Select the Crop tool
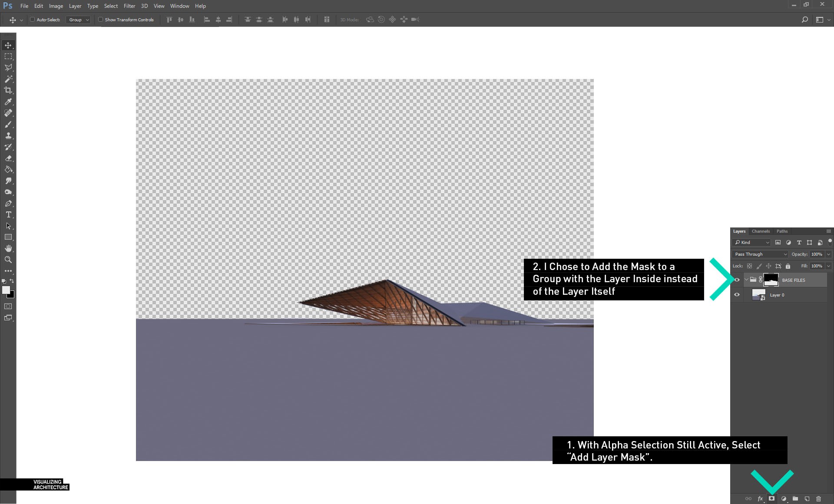This screenshot has height=504, width=834. 8,90
